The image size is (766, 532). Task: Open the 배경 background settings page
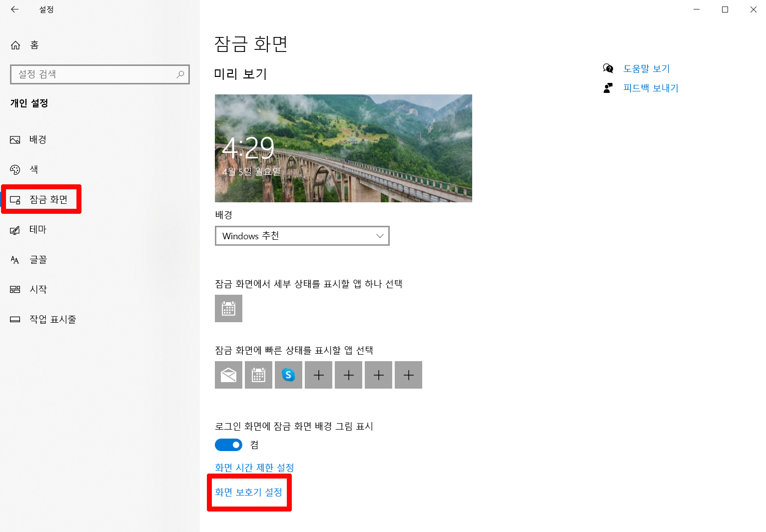tap(38, 140)
